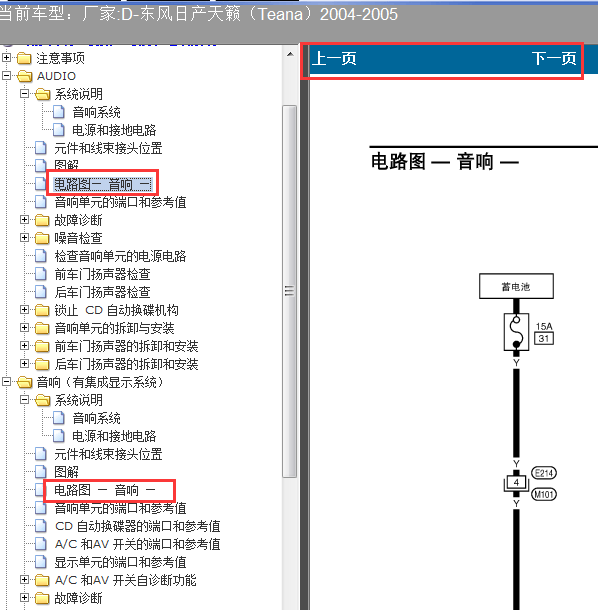Open 电路图 一 音响 一 in lower section

point(104,490)
